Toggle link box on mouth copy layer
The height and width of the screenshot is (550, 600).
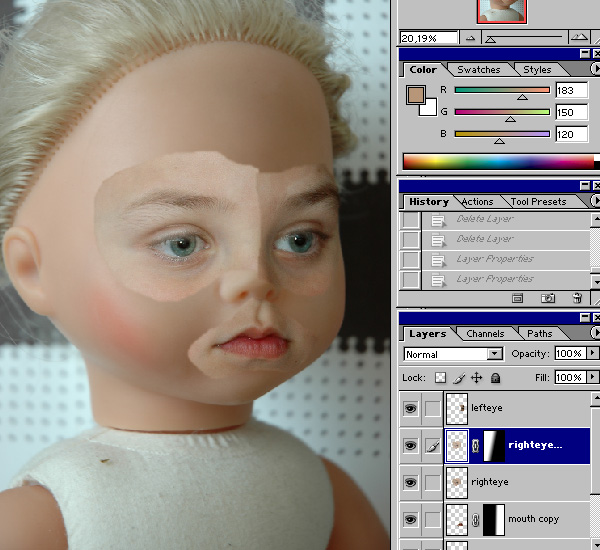pyautogui.click(x=432, y=519)
